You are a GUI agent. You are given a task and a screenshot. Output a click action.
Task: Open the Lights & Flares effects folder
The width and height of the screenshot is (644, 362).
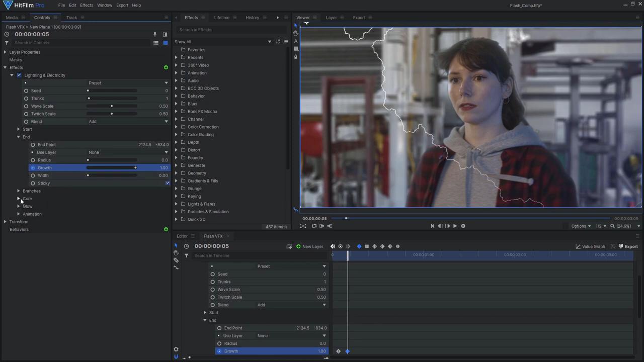point(201,204)
